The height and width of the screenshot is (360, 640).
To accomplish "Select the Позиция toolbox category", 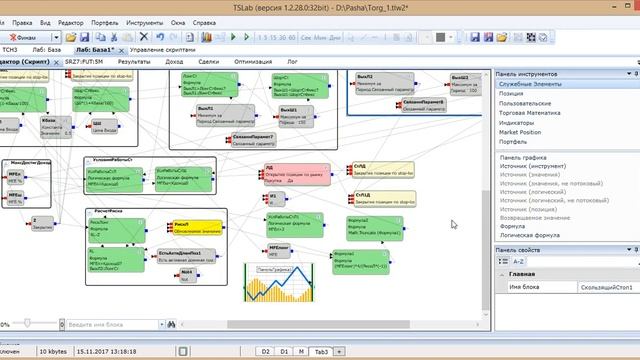I will [x=511, y=93].
